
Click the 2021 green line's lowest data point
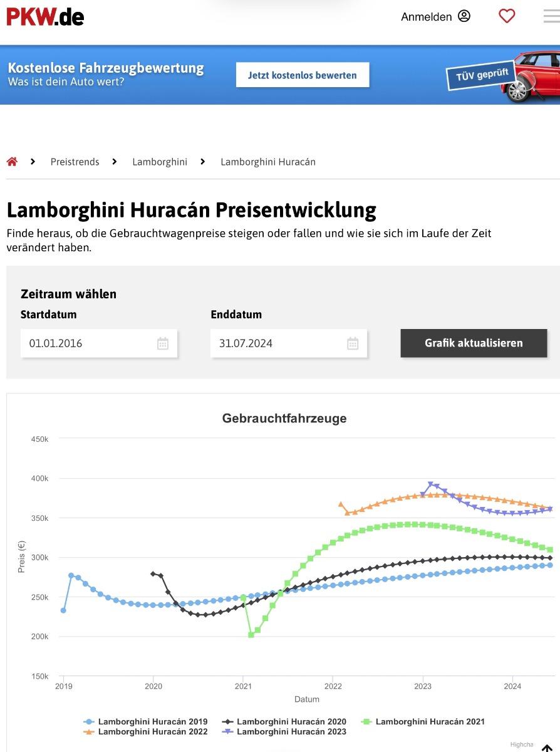click(x=251, y=635)
